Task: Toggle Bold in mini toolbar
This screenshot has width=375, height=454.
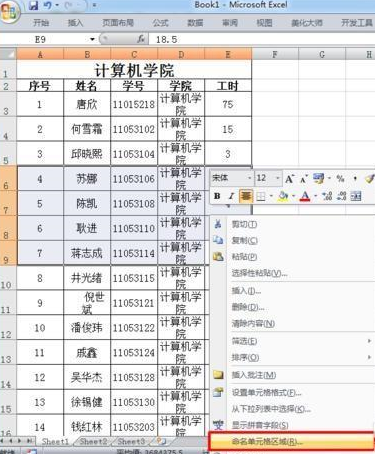Action: point(217,196)
